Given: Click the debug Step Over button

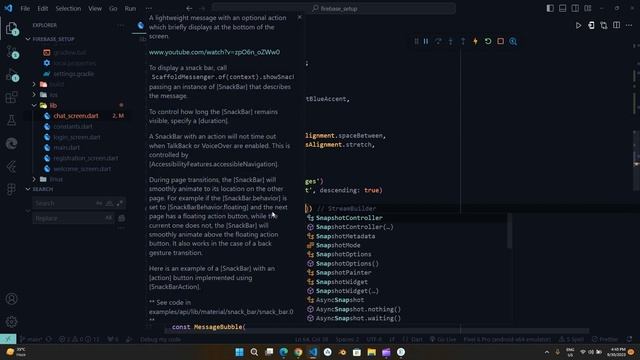Looking at the screenshot, I should coord(438,41).
